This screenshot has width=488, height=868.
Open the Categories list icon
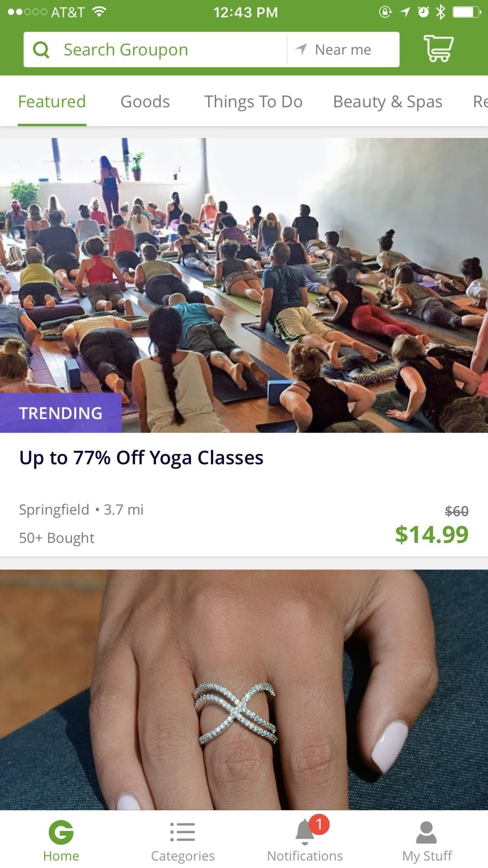pyautogui.click(x=183, y=832)
